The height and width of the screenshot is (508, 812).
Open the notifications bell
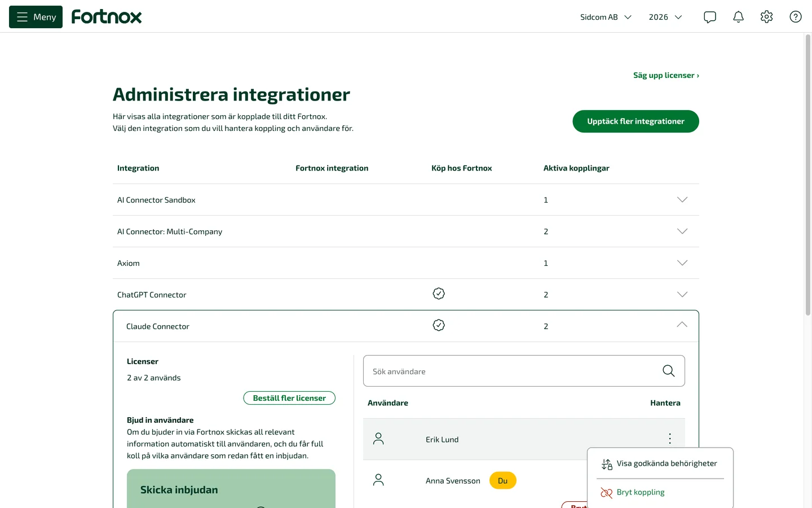click(x=738, y=17)
